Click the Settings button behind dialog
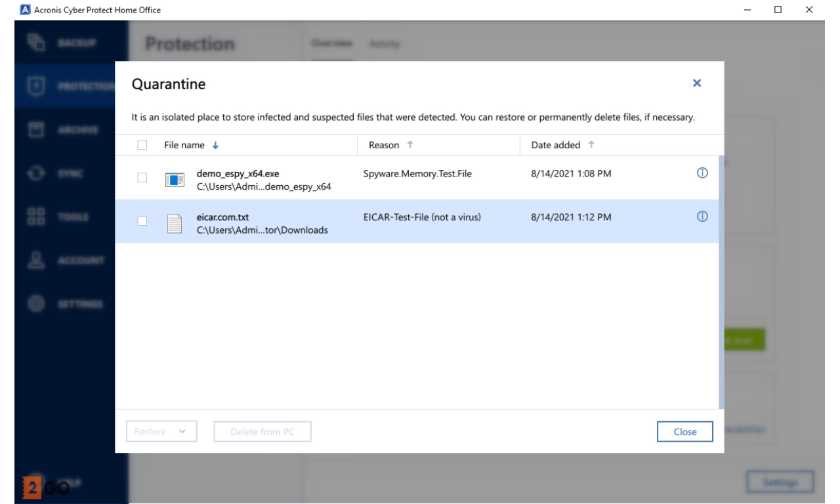Viewport: 840px width, 504px height. point(780,482)
